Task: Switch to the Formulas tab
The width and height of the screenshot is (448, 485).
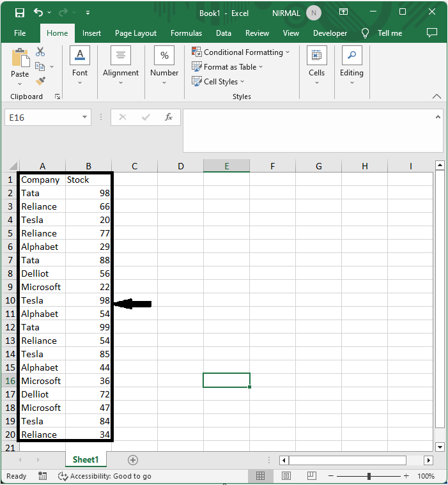Action: coord(186,33)
